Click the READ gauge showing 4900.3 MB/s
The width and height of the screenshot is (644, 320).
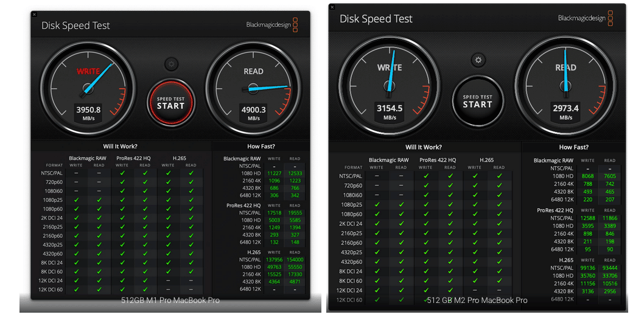click(x=253, y=87)
